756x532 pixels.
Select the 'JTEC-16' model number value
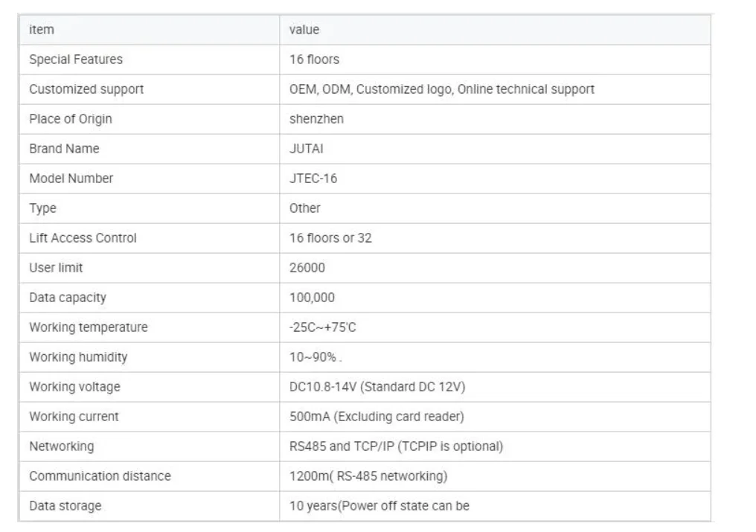click(x=313, y=179)
